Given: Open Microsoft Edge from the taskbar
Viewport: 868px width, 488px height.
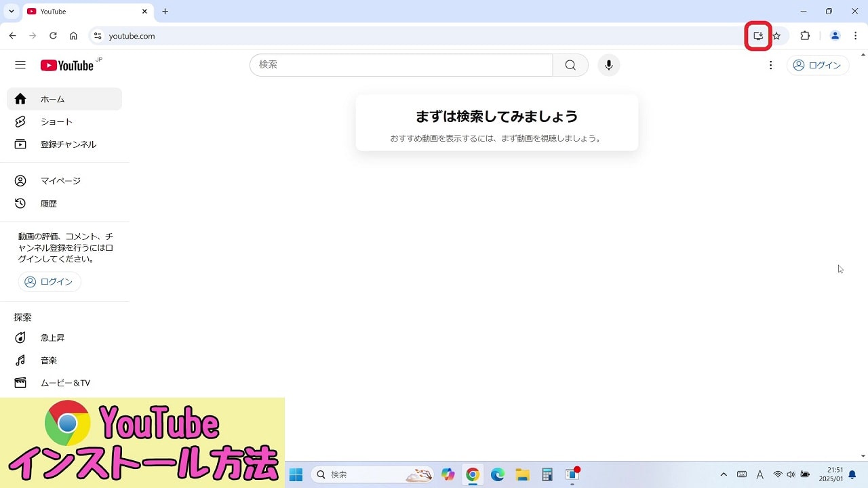Looking at the screenshot, I should pyautogui.click(x=498, y=474).
